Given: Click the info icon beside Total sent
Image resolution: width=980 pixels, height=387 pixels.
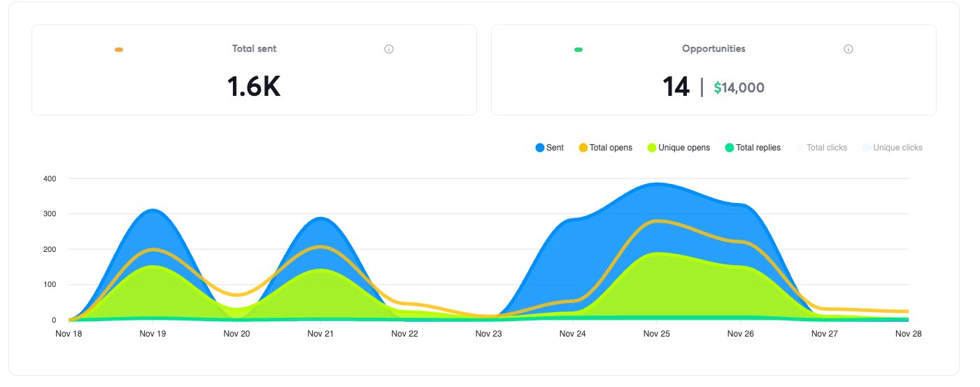Looking at the screenshot, I should pyautogui.click(x=389, y=49).
